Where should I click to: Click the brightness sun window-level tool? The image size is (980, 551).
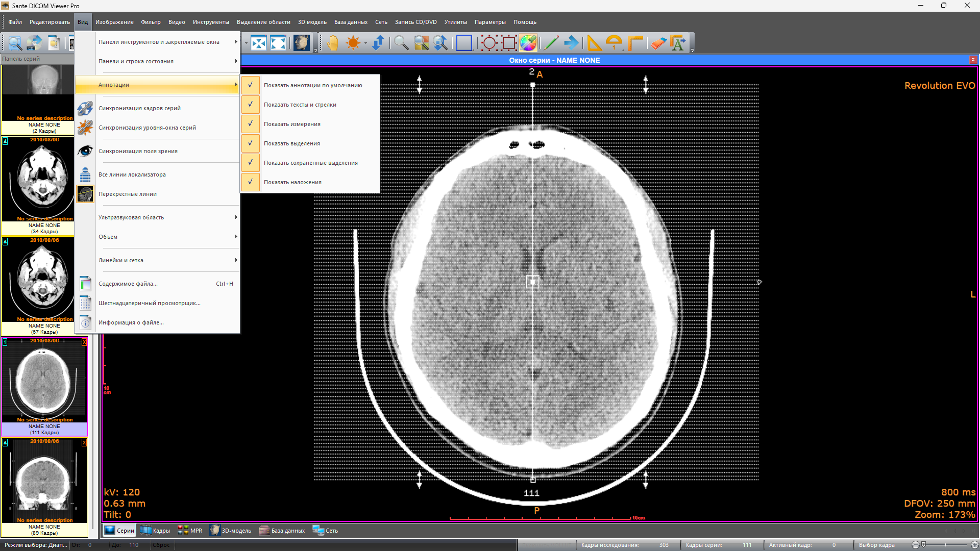[353, 43]
